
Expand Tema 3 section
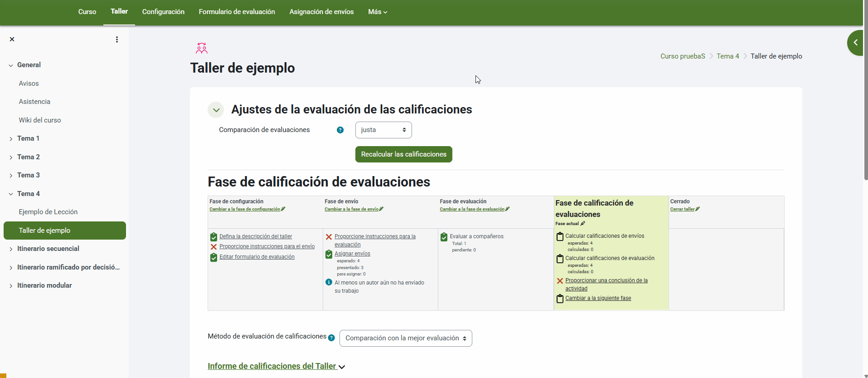click(x=11, y=176)
